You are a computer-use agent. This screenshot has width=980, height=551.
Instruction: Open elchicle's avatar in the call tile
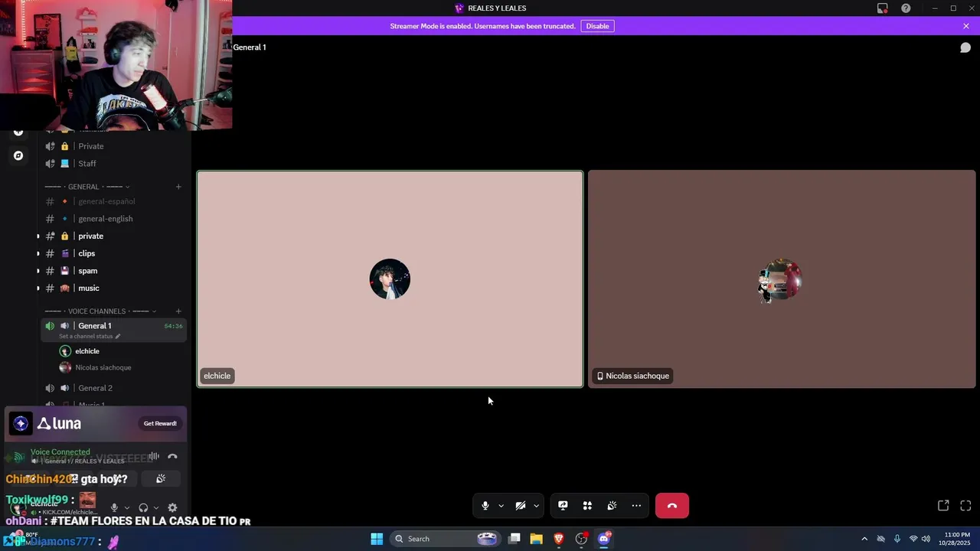390,279
